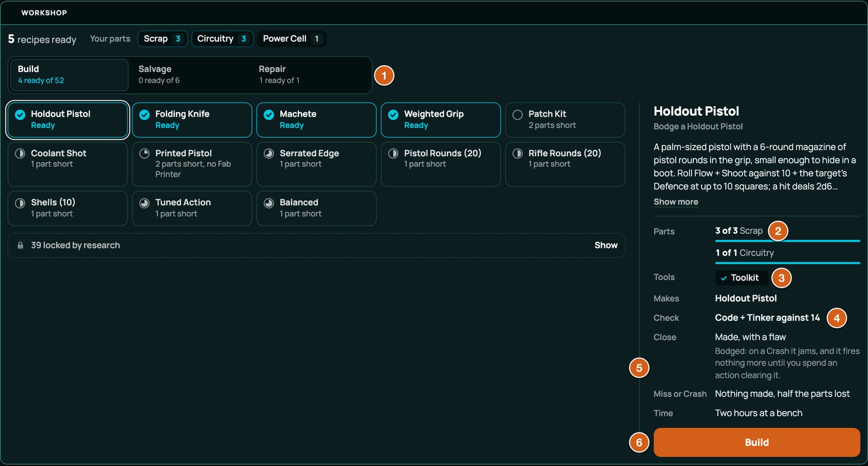Image resolution: width=868 pixels, height=466 pixels.
Task: Click the Balanced progress icon
Action: click(269, 203)
